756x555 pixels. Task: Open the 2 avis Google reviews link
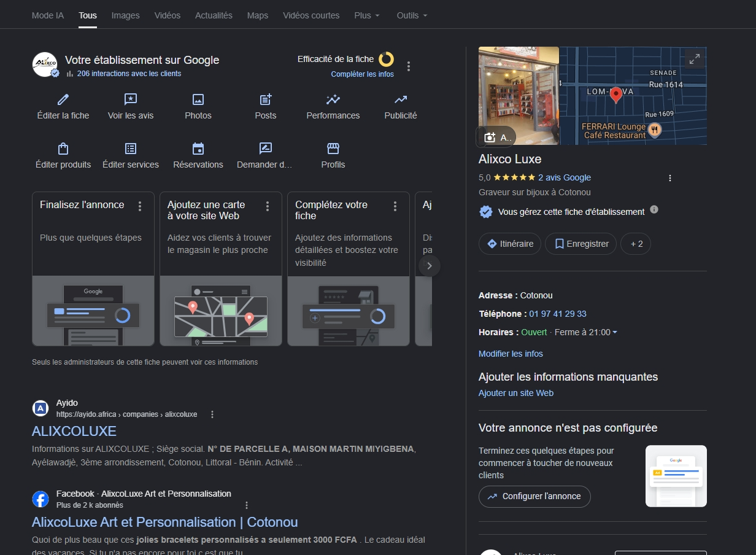click(565, 178)
